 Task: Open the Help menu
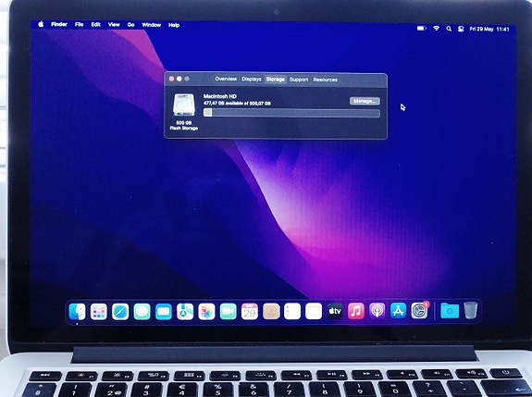(174, 25)
